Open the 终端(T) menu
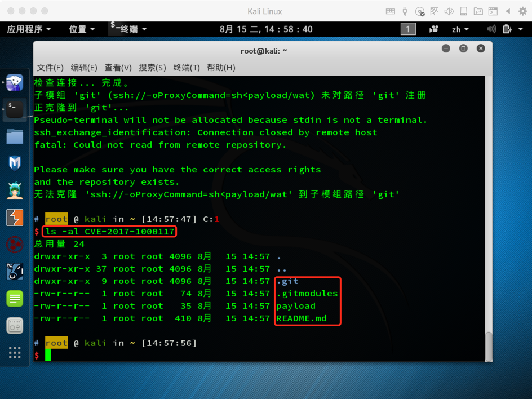The image size is (532, 399). (187, 68)
